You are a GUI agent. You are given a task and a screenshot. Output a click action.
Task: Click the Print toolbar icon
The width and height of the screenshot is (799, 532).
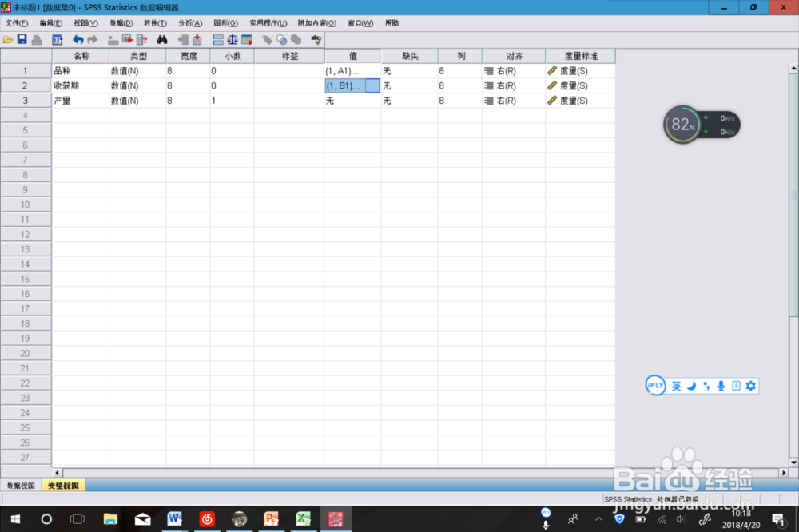coord(37,40)
